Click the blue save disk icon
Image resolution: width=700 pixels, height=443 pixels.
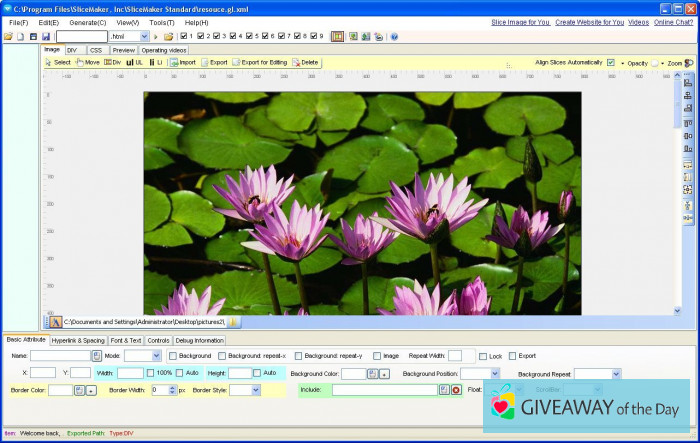pos(46,36)
